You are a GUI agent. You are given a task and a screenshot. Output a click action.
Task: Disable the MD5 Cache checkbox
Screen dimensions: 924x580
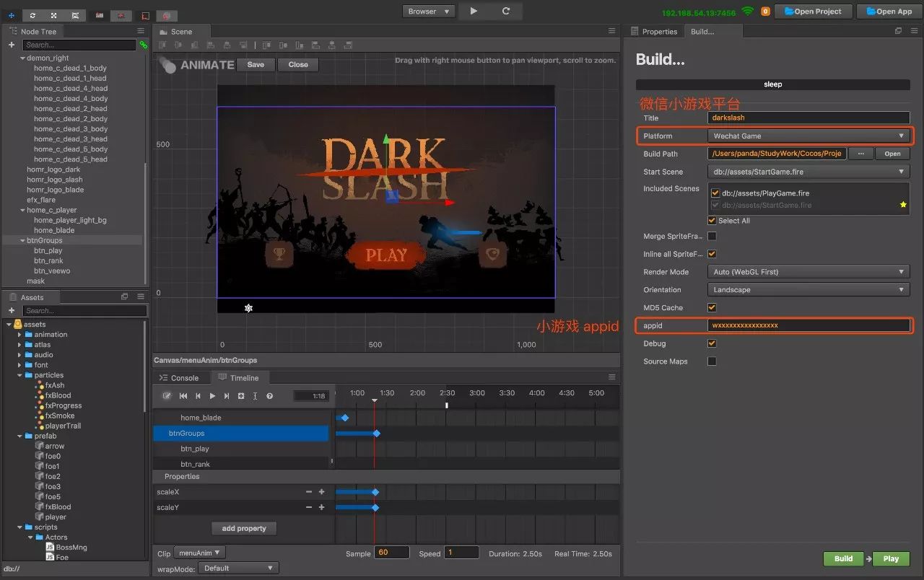click(712, 307)
